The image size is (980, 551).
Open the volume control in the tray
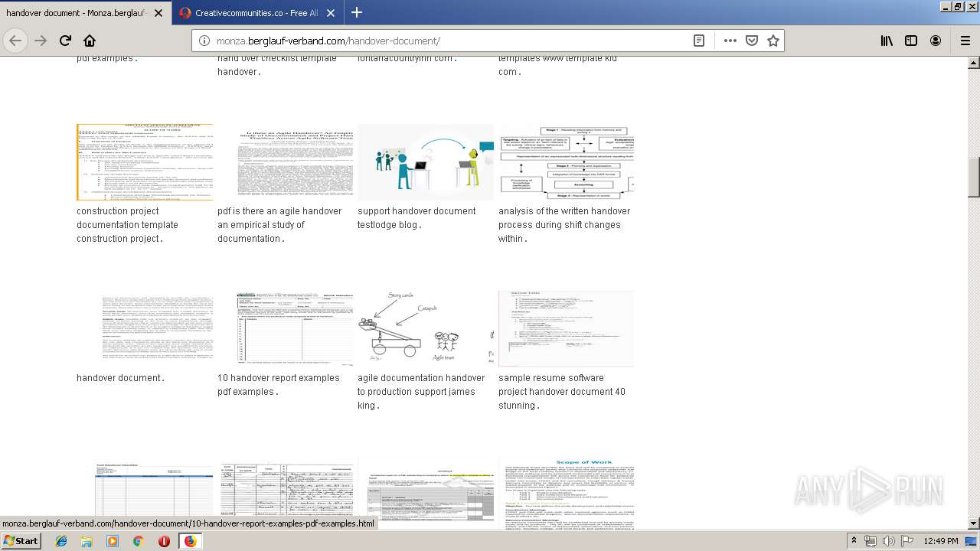(888, 541)
